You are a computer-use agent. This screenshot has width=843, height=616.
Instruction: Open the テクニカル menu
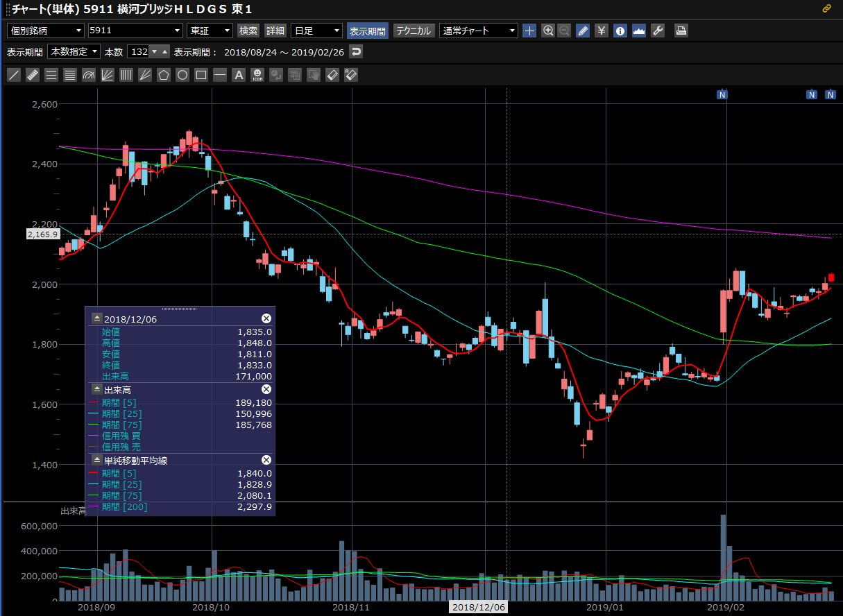coord(414,31)
